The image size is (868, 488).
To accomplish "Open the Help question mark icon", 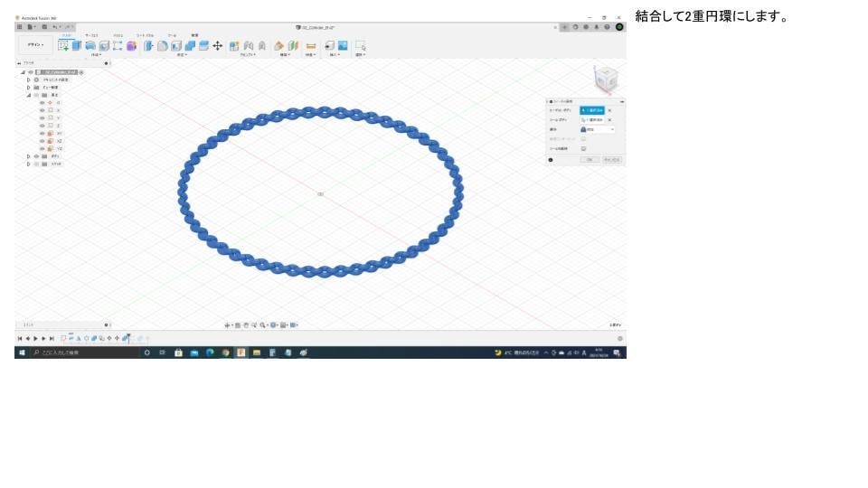I will (x=607, y=27).
